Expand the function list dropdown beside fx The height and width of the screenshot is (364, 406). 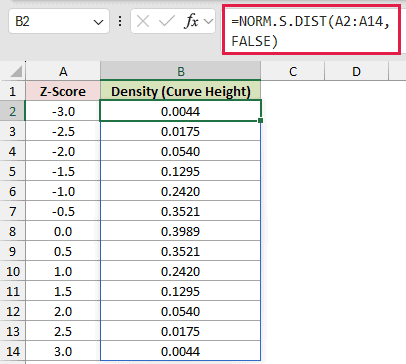209,22
